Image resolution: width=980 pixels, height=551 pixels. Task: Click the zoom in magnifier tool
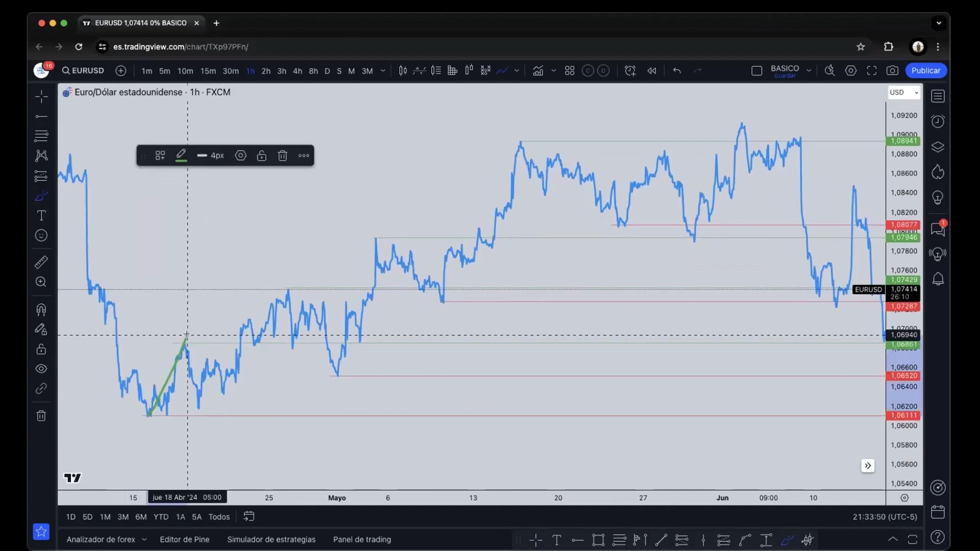(41, 282)
